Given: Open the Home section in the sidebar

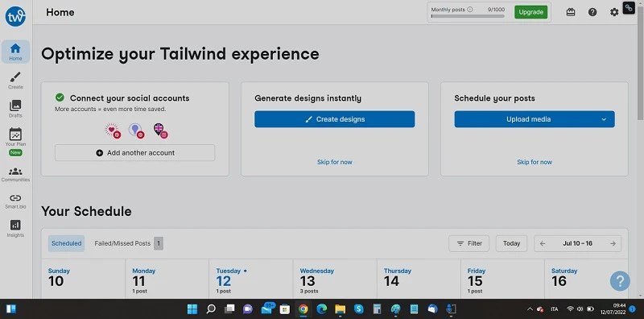Looking at the screenshot, I should point(15,52).
